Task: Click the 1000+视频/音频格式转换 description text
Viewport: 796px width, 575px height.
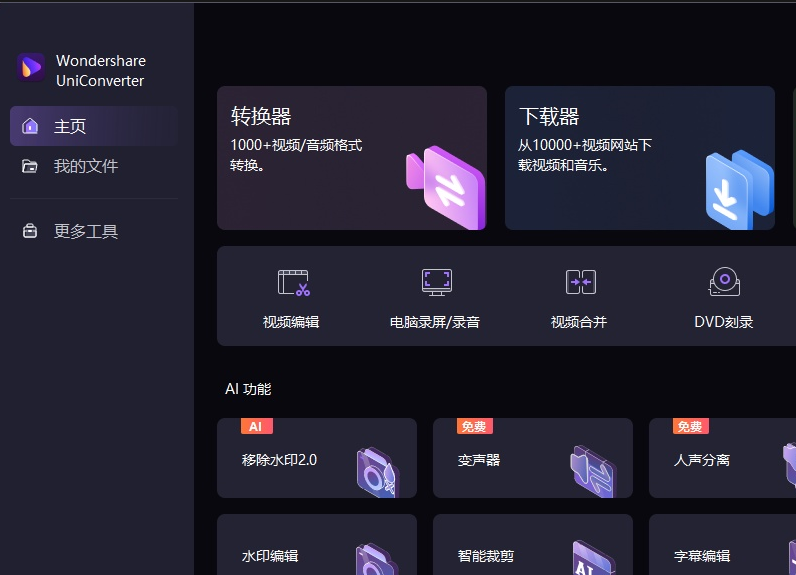Action: click(x=296, y=155)
